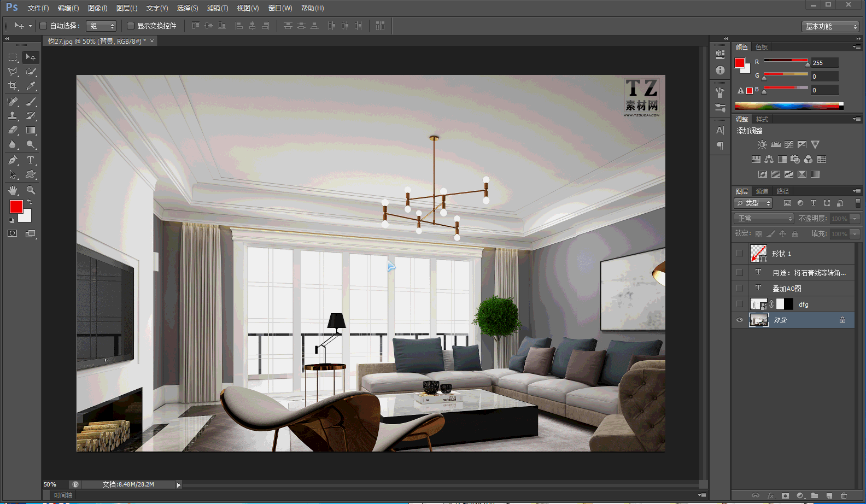
Task: Select the Horizontal Type tool
Action: pyautogui.click(x=31, y=160)
